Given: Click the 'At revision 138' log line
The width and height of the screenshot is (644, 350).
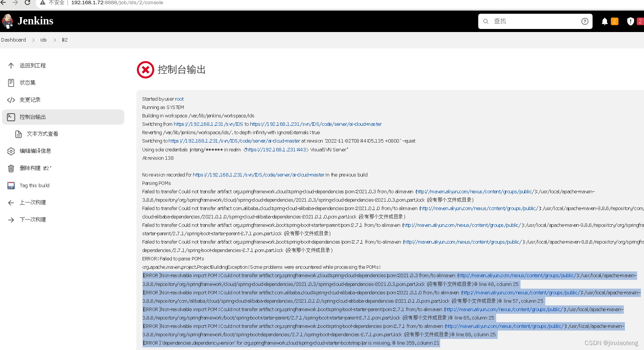Looking at the screenshot, I should (x=158, y=158).
